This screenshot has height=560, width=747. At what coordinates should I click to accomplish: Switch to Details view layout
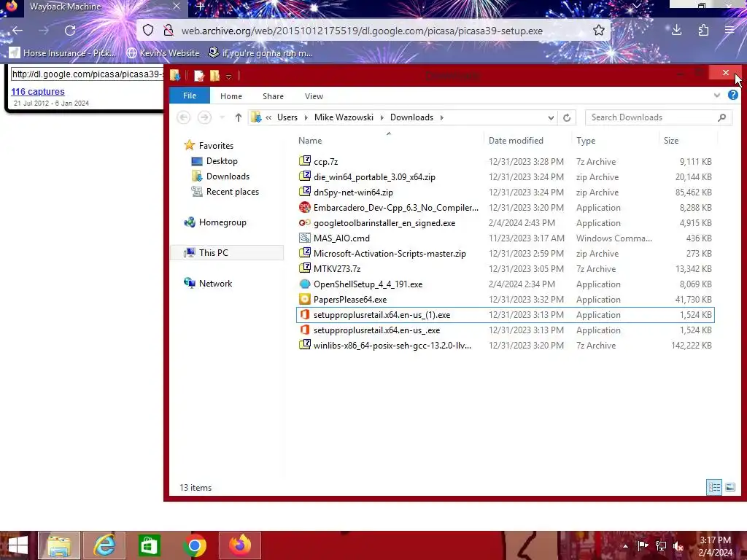(x=713, y=487)
